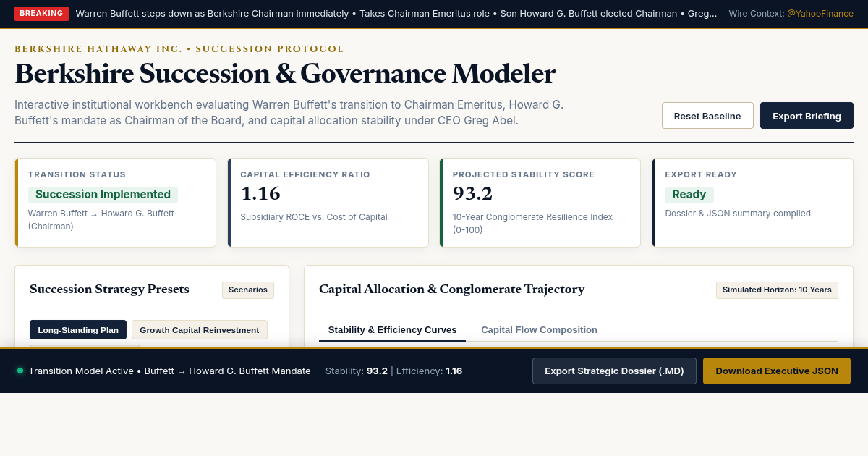The image size is (868, 456).
Task: Click the footer Stability: 93.2 readout
Action: tap(357, 371)
